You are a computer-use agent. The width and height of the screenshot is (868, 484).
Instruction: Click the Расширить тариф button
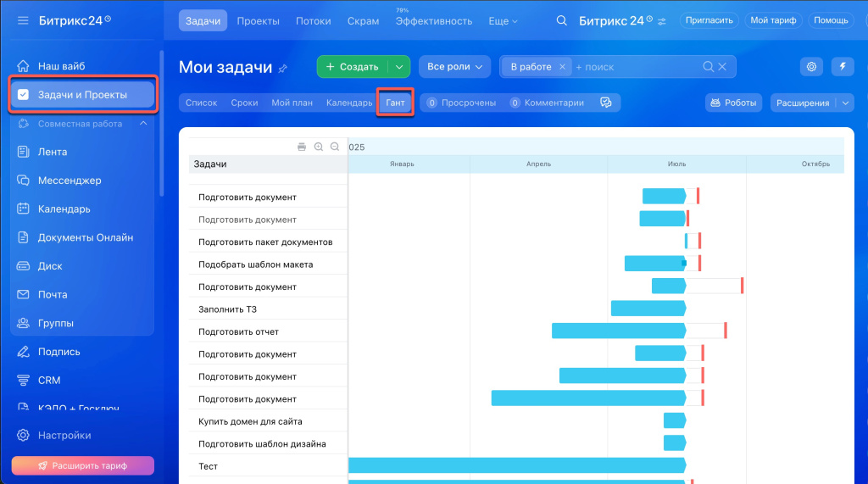[x=82, y=465]
